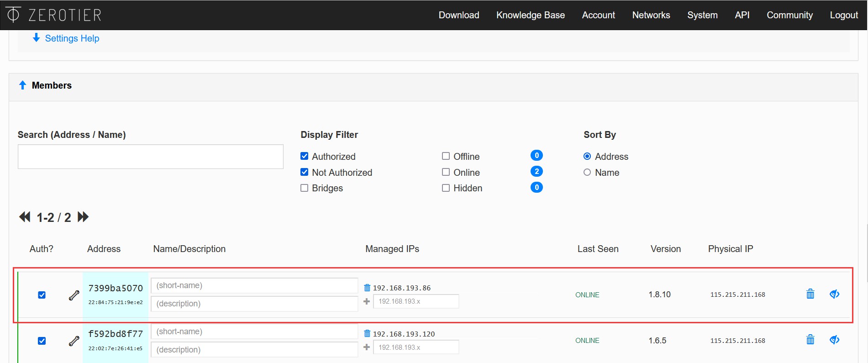Click wrench icon for member f592bd8f77
The height and width of the screenshot is (363, 868).
(x=74, y=341)
